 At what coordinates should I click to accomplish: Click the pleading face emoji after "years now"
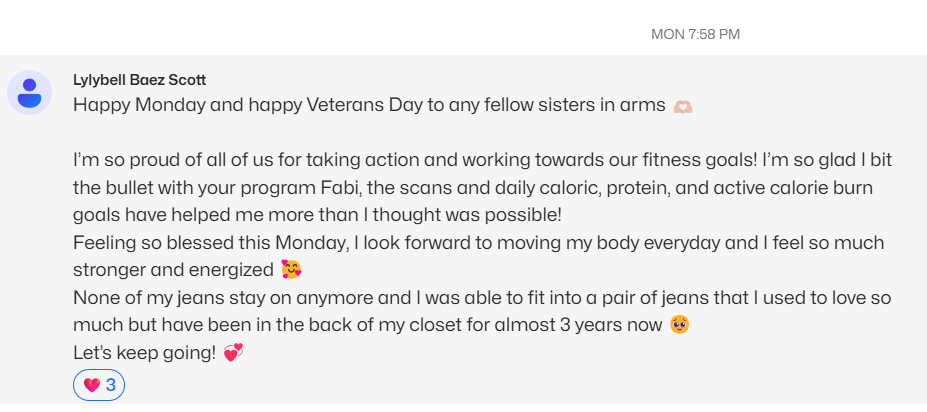(679, 325)
